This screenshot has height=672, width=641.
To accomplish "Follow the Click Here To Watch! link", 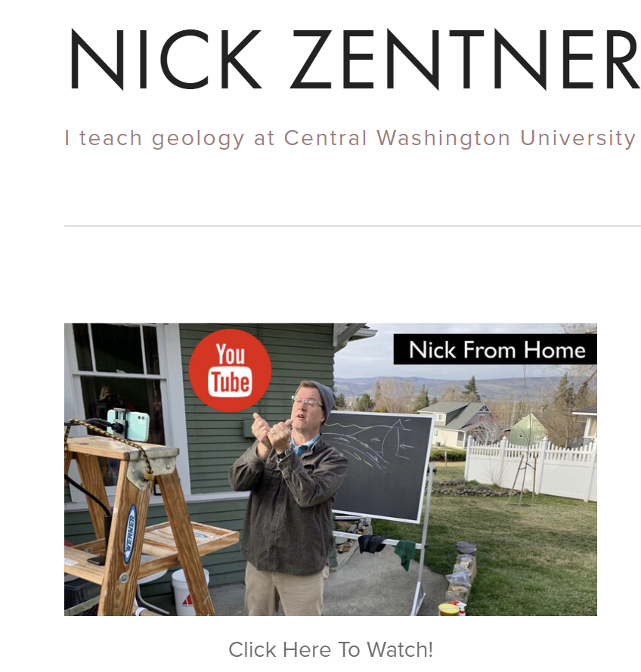I will (x=330, y=649).
